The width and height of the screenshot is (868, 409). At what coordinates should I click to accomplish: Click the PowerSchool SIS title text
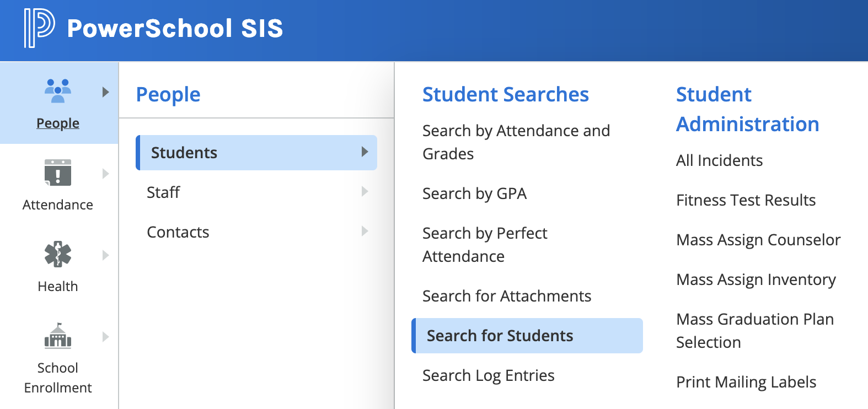175,28
